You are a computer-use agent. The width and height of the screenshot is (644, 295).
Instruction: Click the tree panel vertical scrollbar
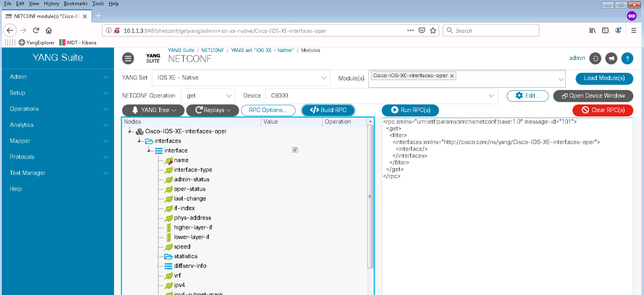370,196
